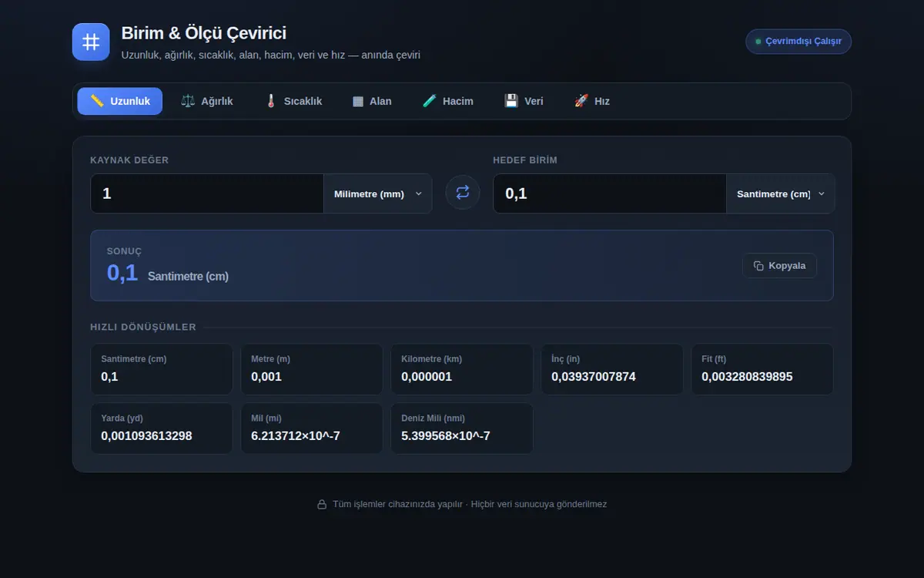Click the Kaynak Değer input field
924x578 pixels.
click(207, 193)
